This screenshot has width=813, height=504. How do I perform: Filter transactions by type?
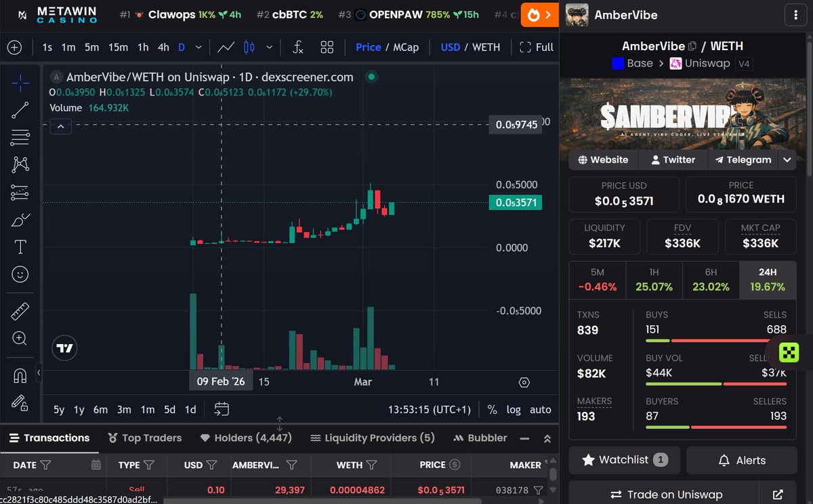pos(149,465)
